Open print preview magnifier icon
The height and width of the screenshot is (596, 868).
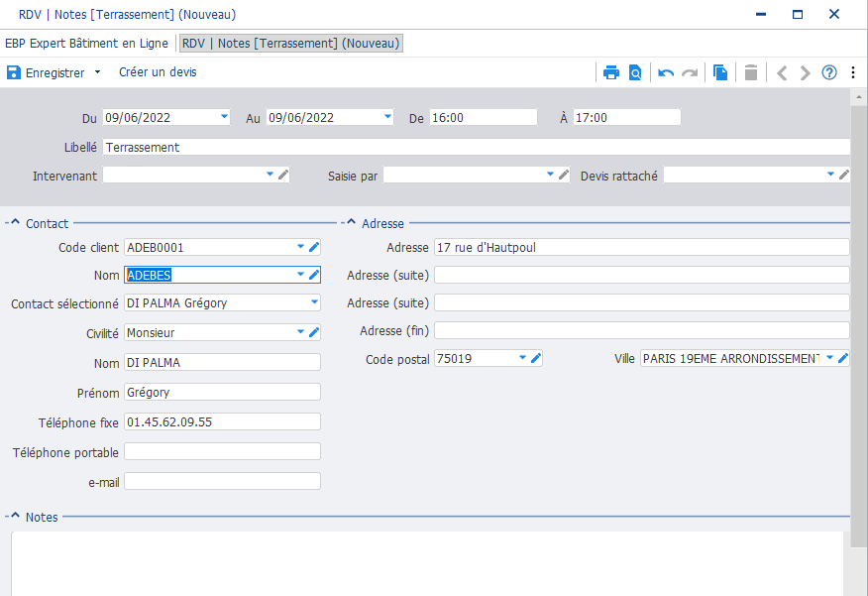[x=635, y=72]
